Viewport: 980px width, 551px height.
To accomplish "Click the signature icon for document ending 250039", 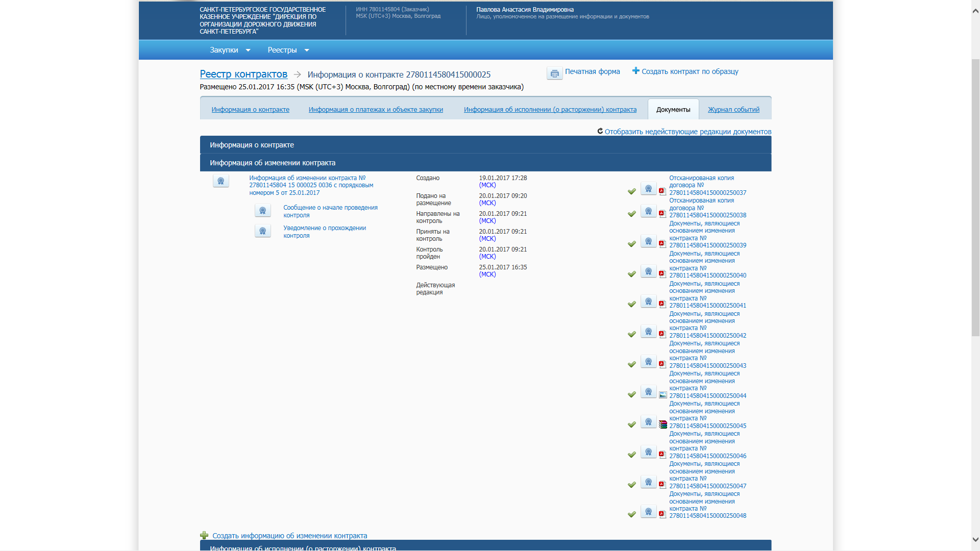I will (649, 241).
